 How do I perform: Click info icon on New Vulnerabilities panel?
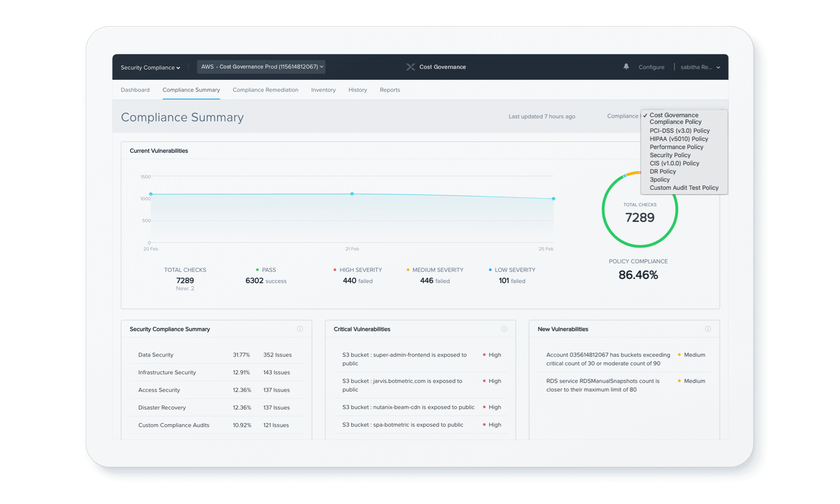click(708, 329)
